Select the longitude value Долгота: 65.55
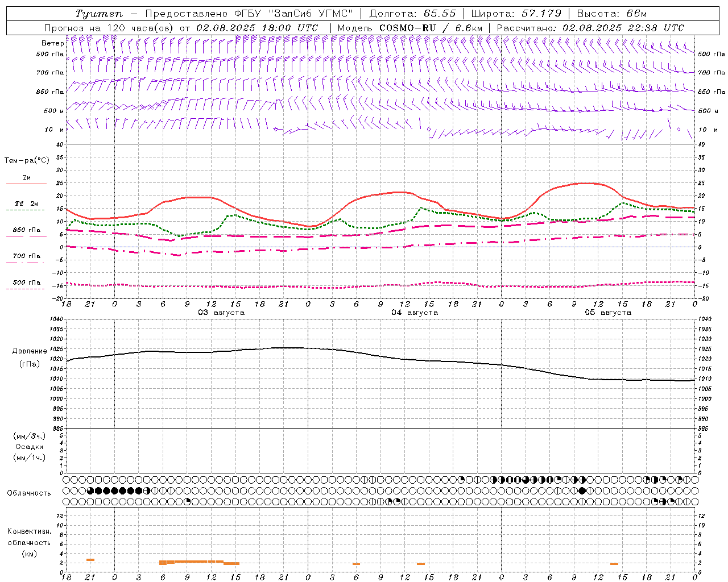This screenshot has height=582, width=728. click(412, 14)
